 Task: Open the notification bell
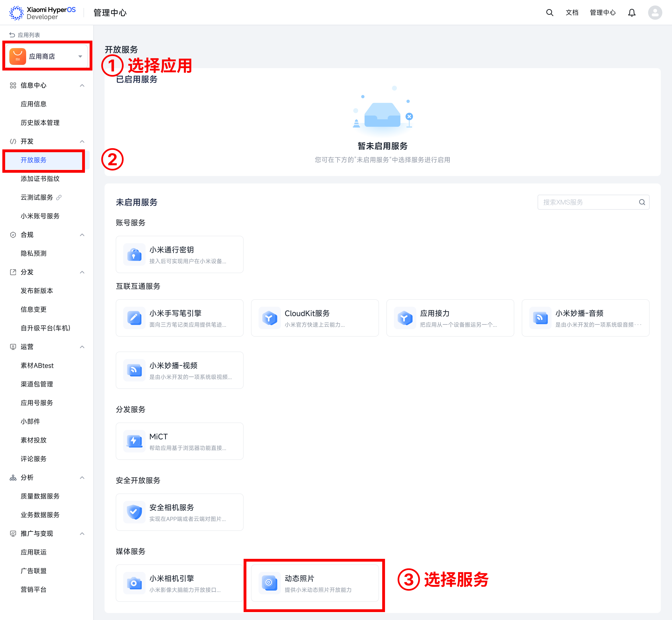point(631,13)
